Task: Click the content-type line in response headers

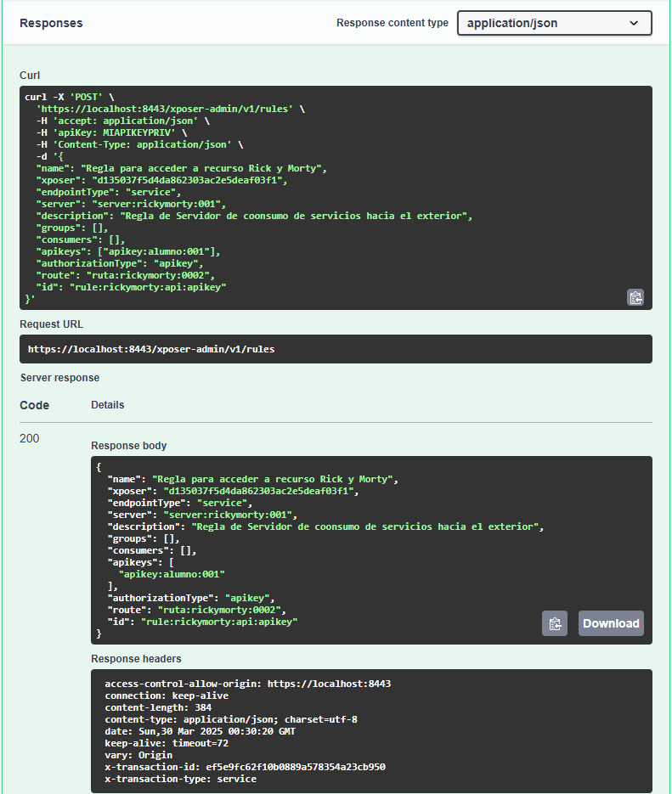Action: [230, 719]
